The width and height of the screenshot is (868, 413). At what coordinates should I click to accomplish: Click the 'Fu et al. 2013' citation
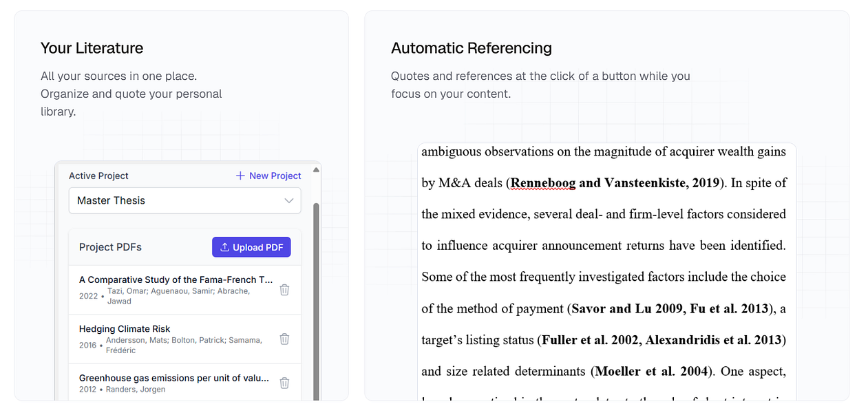click(729, 308)
